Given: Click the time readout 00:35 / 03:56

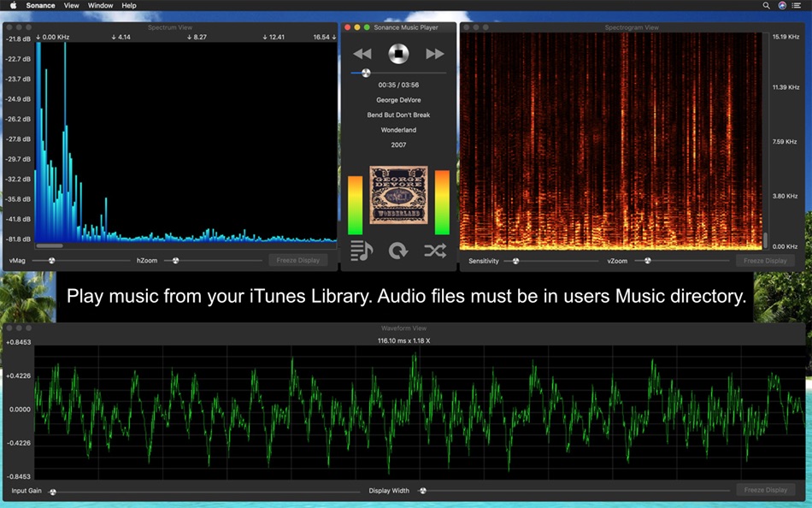Looking at the screenshot, I should 398,85.
